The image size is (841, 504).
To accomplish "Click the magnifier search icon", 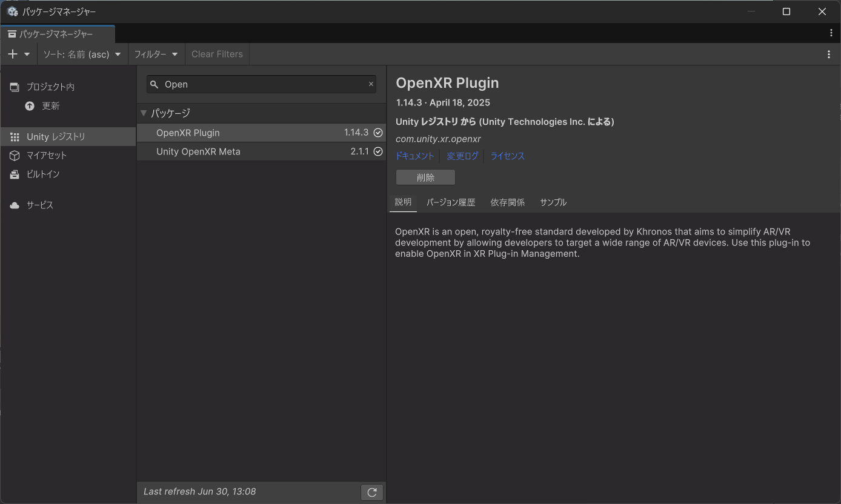I will pos(154,84).
